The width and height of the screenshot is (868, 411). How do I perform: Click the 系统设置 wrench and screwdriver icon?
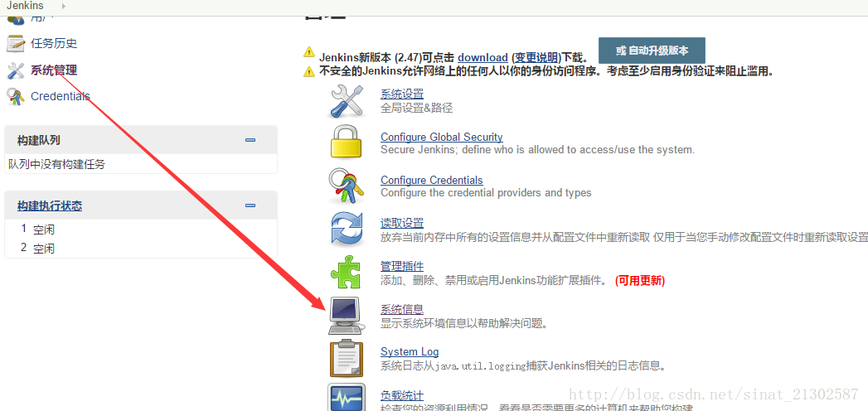tap(347, 100)
